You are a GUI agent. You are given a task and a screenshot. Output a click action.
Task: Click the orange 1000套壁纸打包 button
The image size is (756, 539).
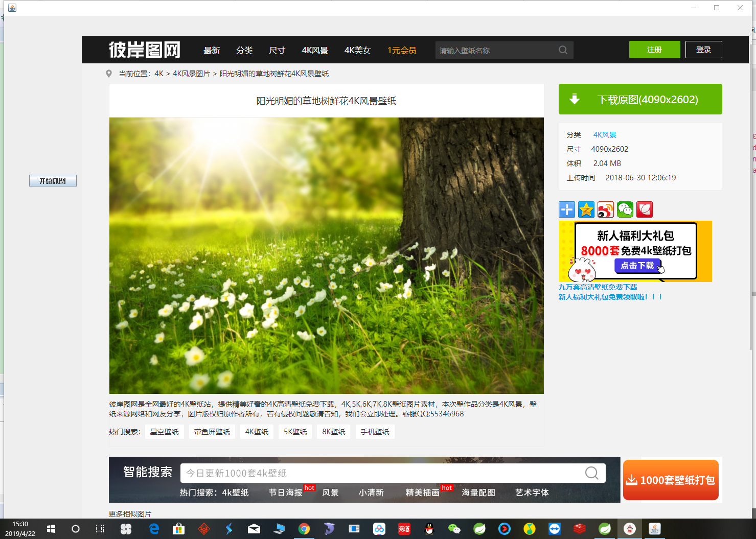(671, 480)
